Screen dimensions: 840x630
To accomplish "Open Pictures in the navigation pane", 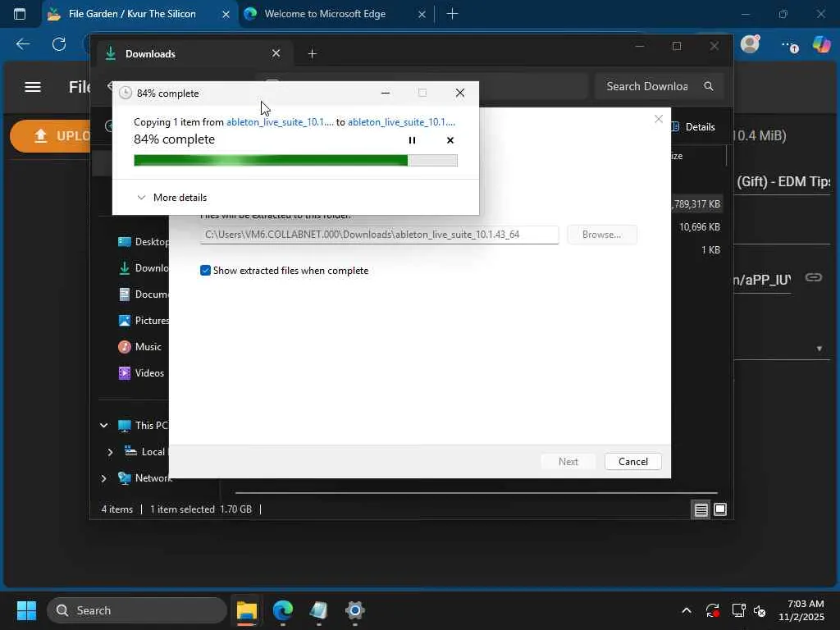I will click(x=143, y=321).
